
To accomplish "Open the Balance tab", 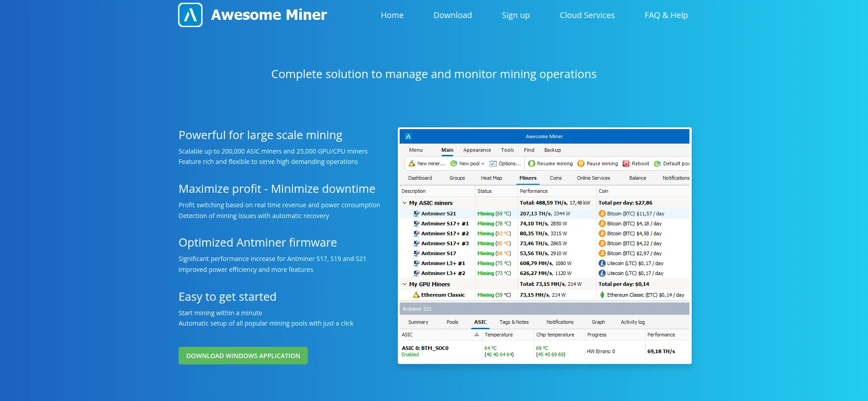I will point(637,178).
